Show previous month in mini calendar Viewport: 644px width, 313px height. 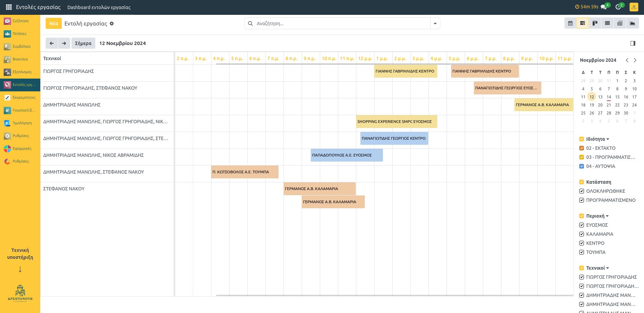tap(627, 60)
